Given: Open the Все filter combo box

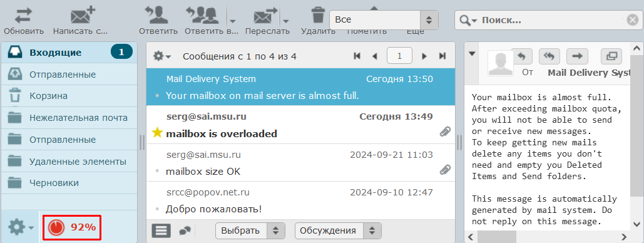Looking at the screenshot, I should pos(384,20).
